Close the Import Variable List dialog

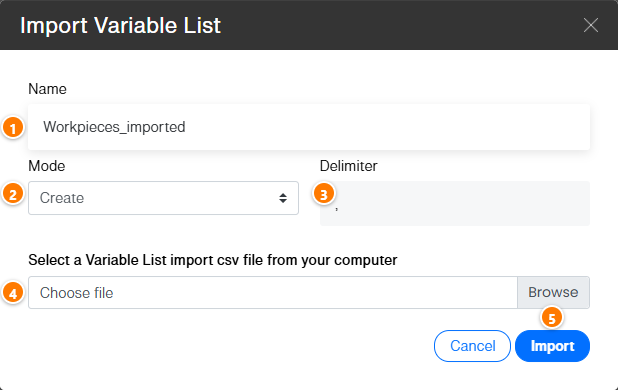590,25
